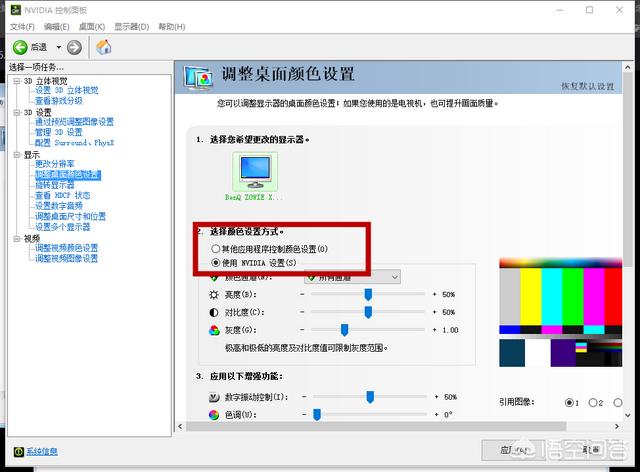Click the color bars reference image
This screenshot has width=640, height=472.
click(560, 312)
